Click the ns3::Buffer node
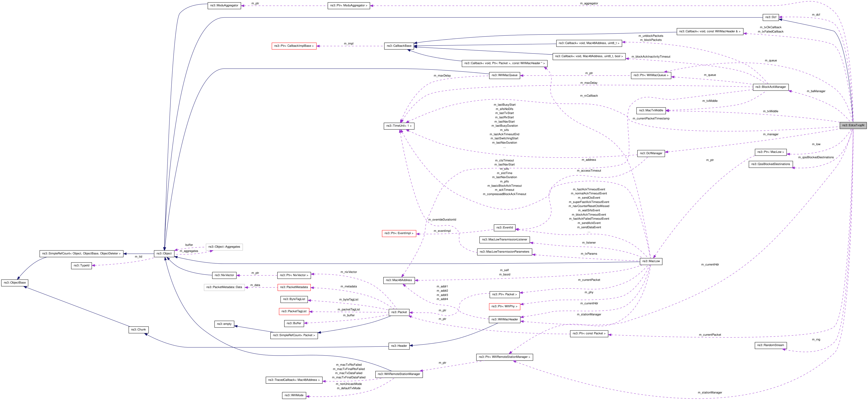 point(294,323)
